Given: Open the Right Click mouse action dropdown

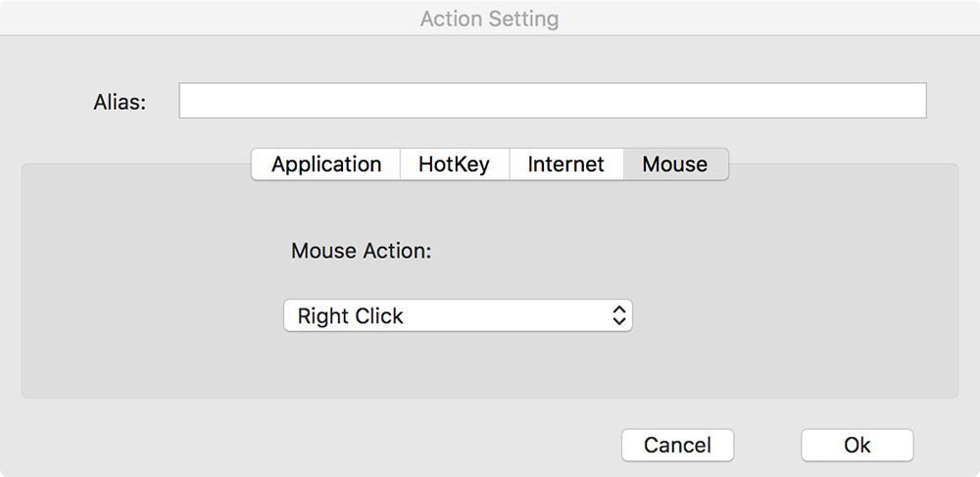Looking at the screenshot, I should pyautogui.click(x=458, y=316).
